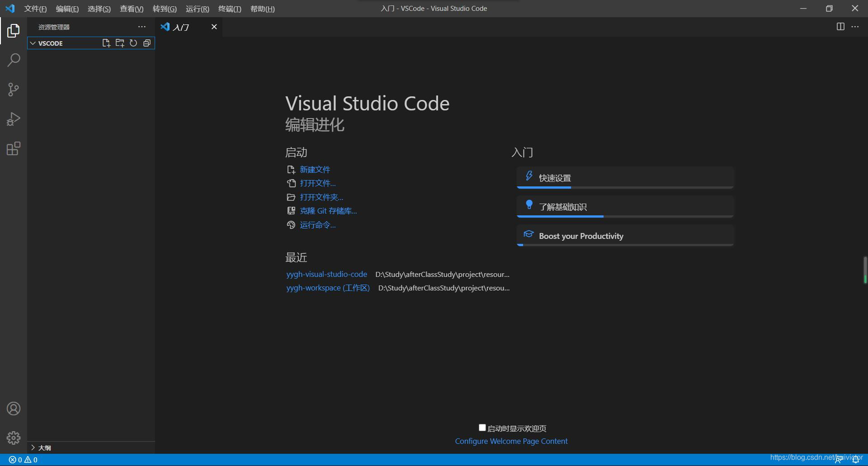This screenshot has width=868, height=466.
Task: Minimize the VS Code window
Action: tap(803, 9)
